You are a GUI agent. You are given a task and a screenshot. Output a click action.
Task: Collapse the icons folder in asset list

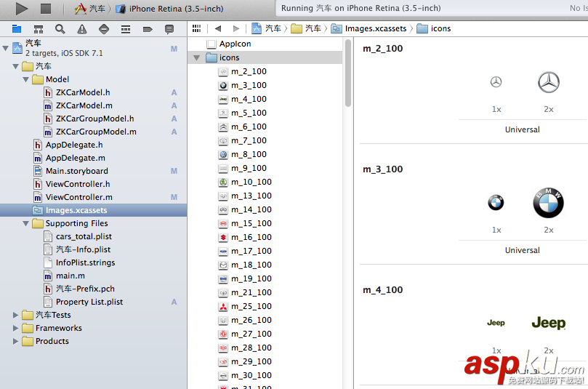pyautogui.click(x=196, y=57)
